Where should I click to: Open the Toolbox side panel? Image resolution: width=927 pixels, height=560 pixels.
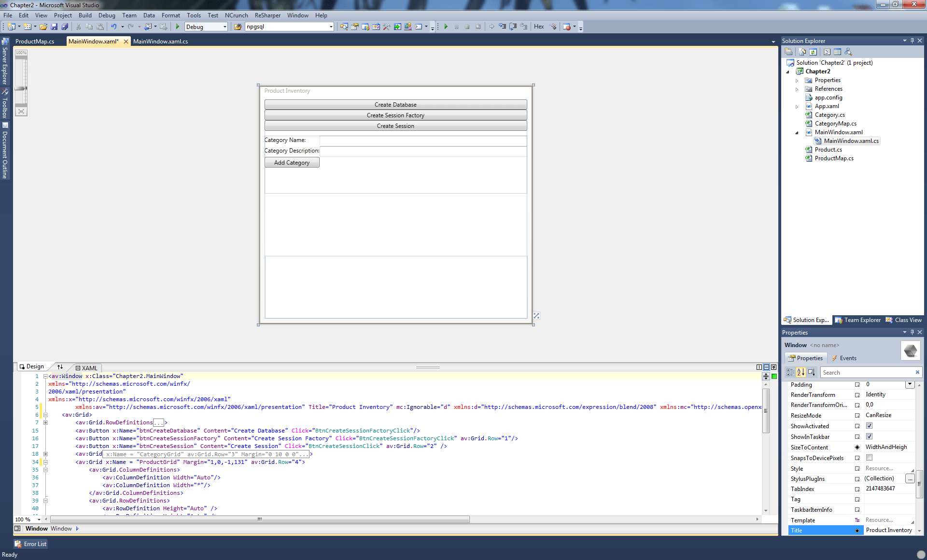tap(5, 104)
